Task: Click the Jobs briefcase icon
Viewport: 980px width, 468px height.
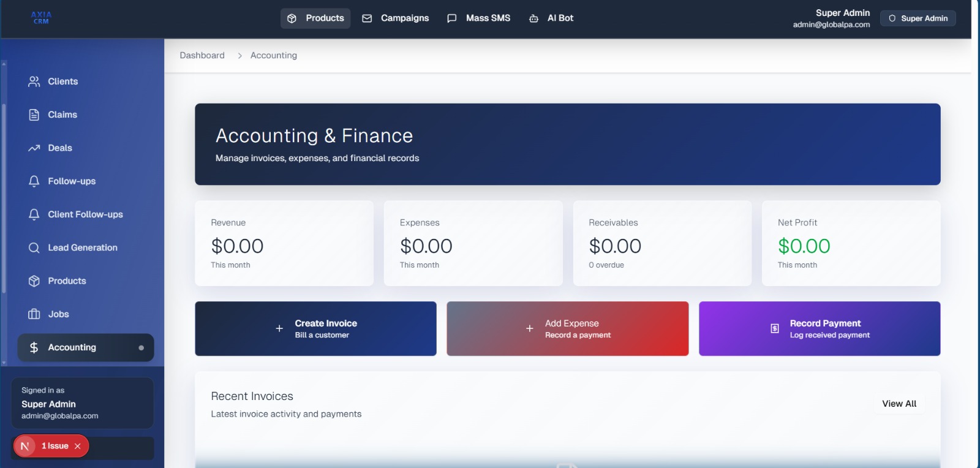Action: pos(34,314)
